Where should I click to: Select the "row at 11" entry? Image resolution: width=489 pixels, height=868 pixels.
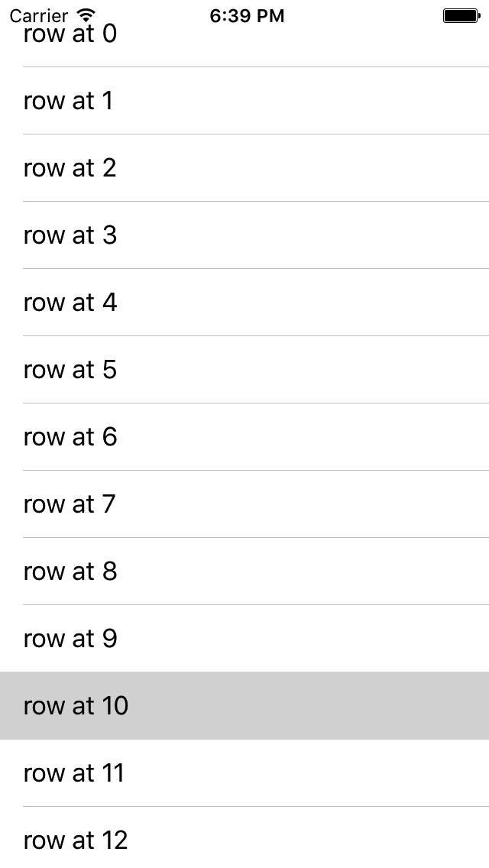point(244,772)
